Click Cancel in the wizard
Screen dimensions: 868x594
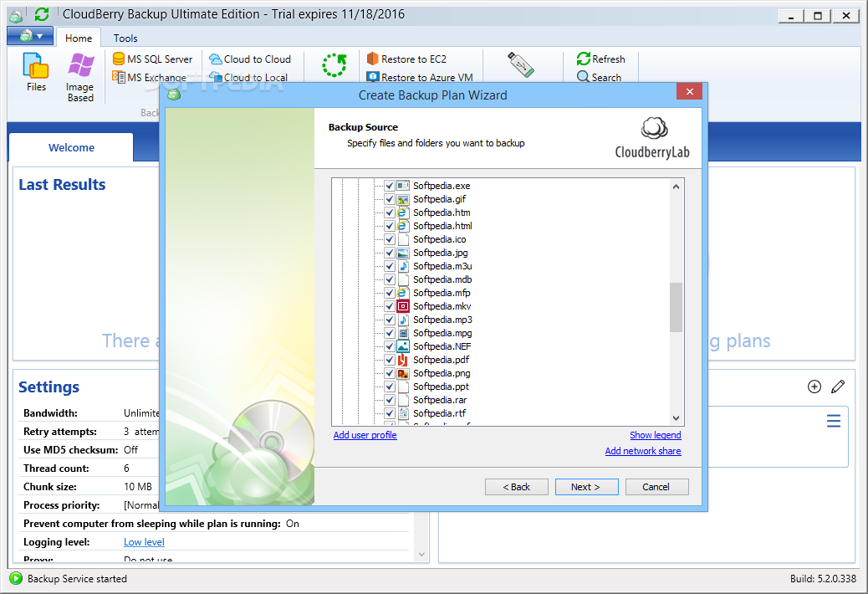pyautogui.click(x=656, y=487)
